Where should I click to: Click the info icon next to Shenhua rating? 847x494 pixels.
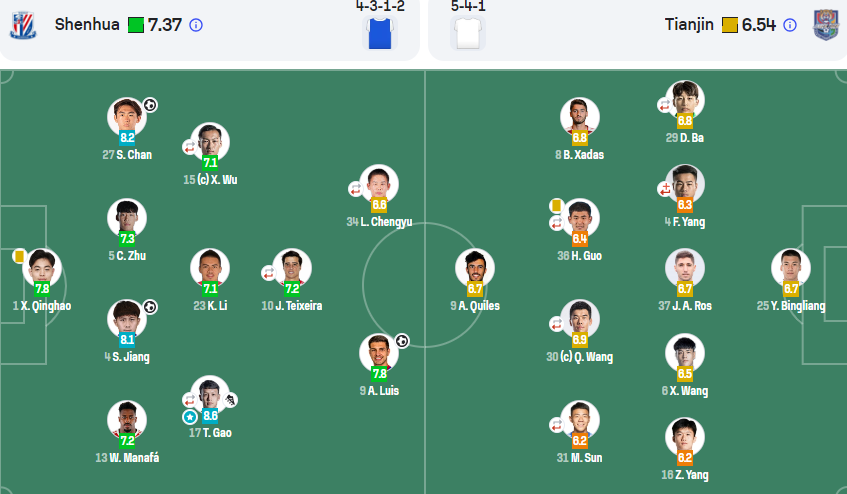pyautogui.click(x=196, y=25)
